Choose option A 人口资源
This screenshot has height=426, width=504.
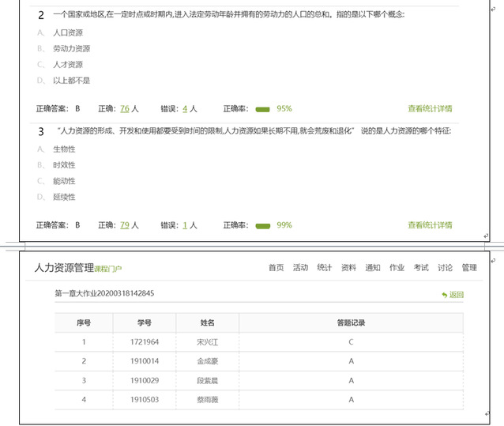pos(67,33)
